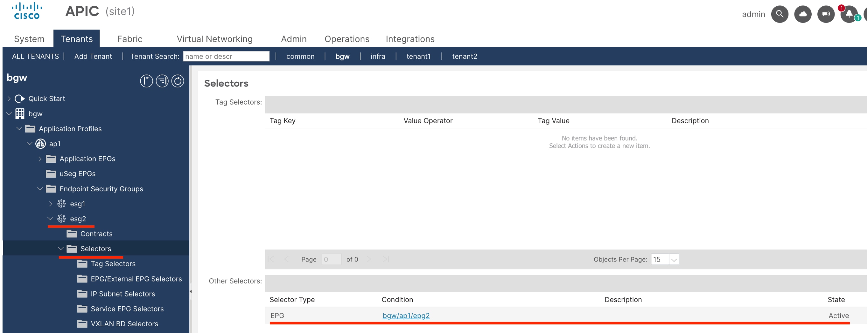Select the Tag Selectors tree label
This screenshot has height=333, width=868.
[113, 264]
